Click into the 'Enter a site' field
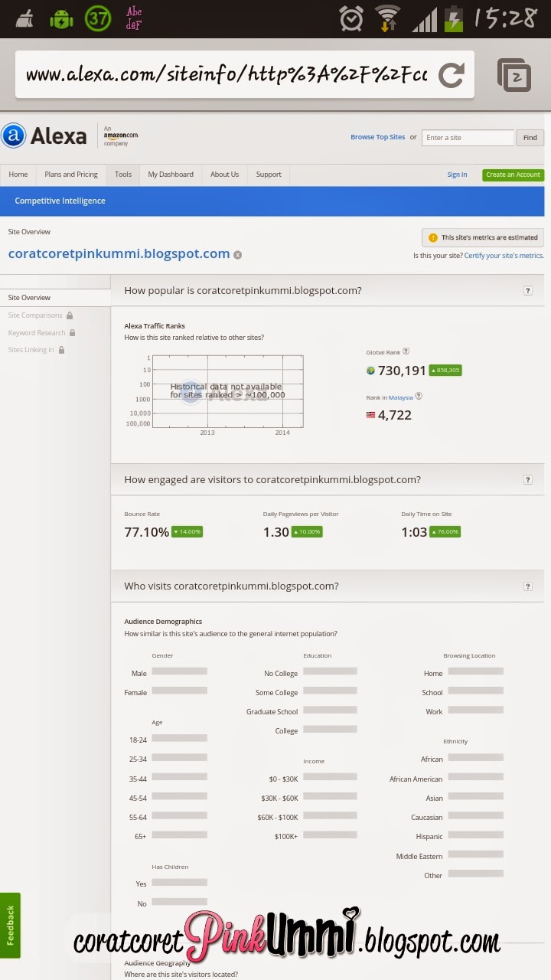The width and height of the screenshot is (551, 980). point(468,138)
